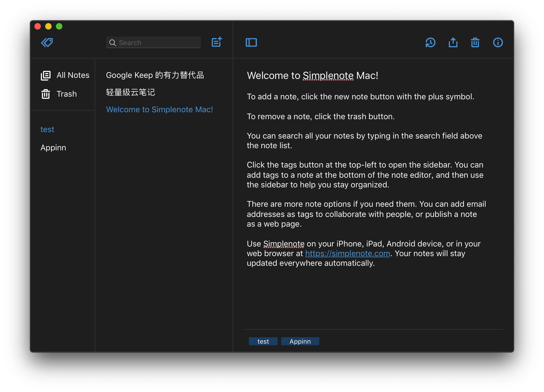
Task: Open Trash in the sidebar
Action: pos(59,94)
